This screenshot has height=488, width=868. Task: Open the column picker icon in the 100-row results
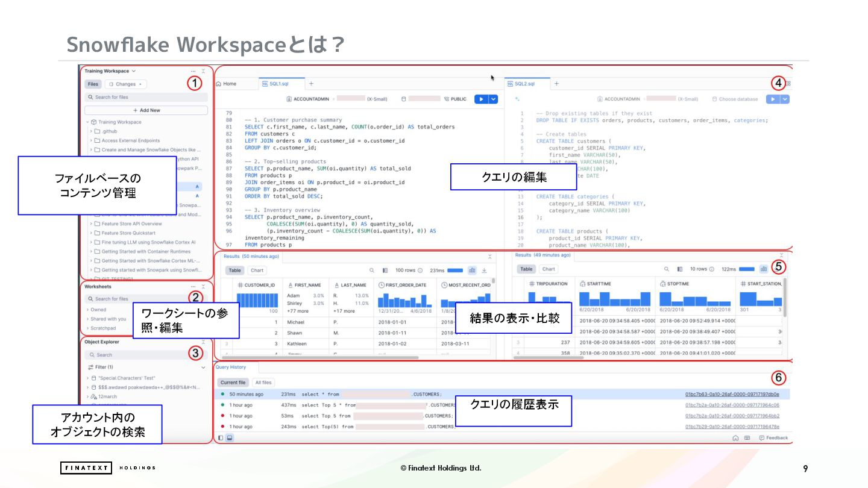click(x=385, y=271)
